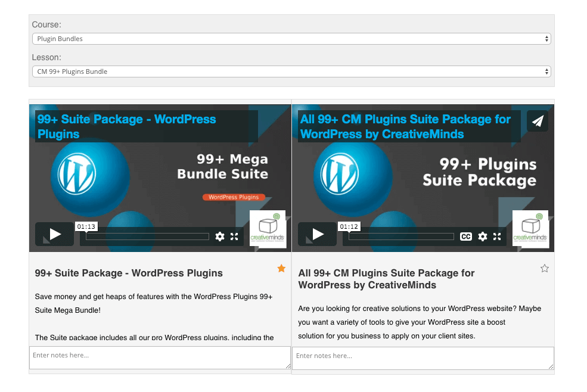This screenshot has height=392, width=587.
Task: Seek on the right video progress bar
Action: pos(402,237)
